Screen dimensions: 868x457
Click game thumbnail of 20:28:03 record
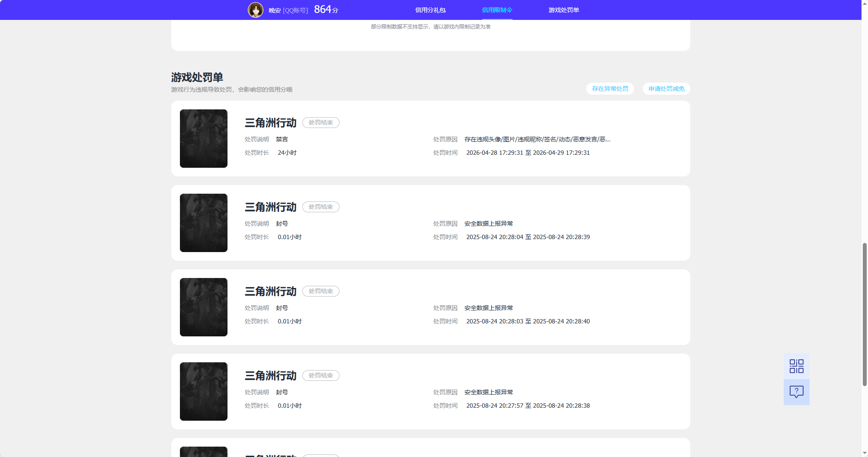[x=204, y=307]
